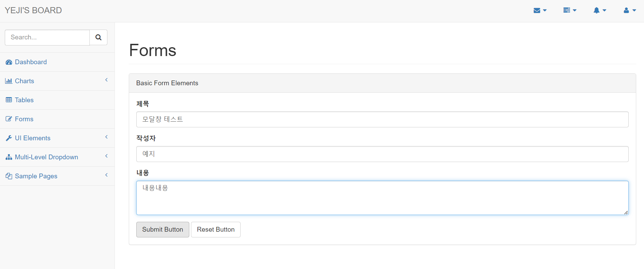Open the user profile dropdown
644x269 pixels.
point(630,11)
